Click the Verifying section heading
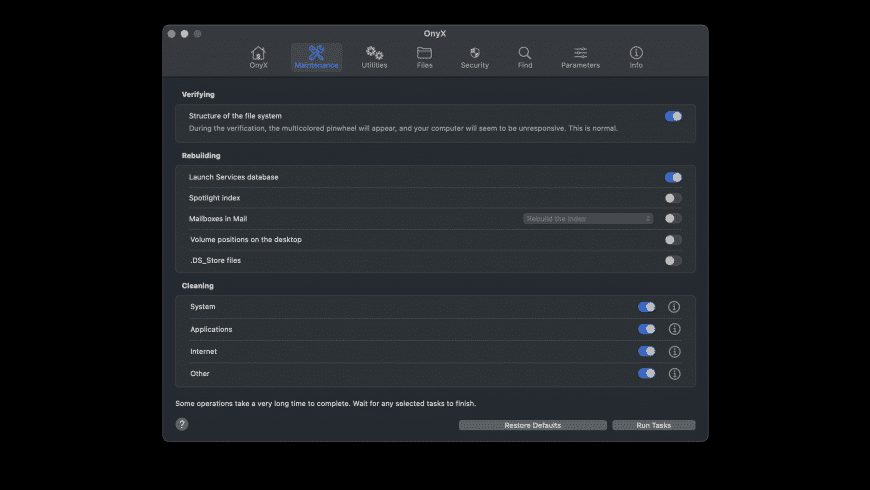The image size is (870, 490). point(198,94)
